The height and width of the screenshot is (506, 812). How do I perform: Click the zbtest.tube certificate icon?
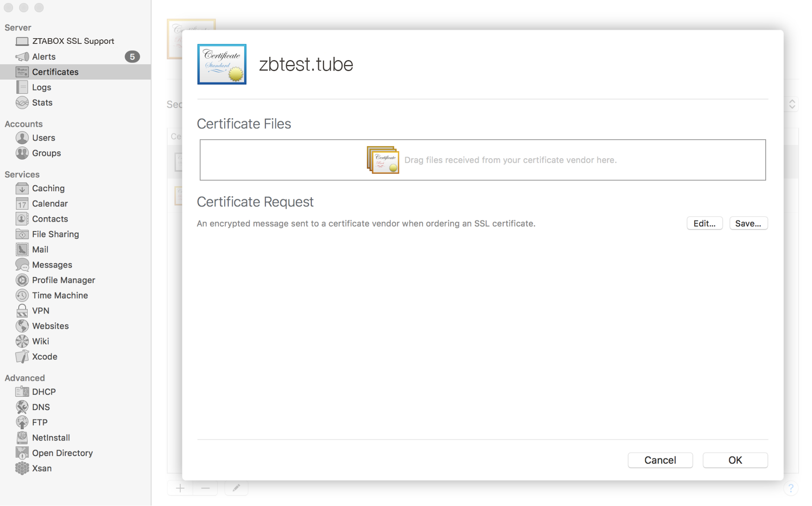(222, 64)
